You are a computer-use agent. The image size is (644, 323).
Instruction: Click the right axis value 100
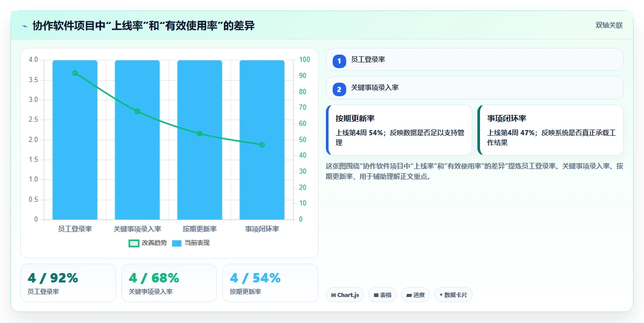point(305,60)
